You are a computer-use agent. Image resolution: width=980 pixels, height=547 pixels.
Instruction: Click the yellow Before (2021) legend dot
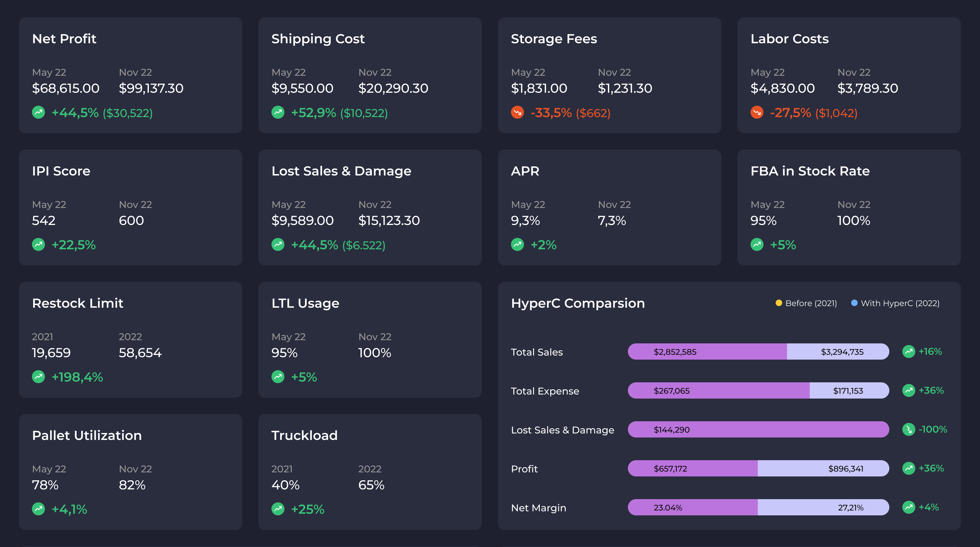(778, 303)
